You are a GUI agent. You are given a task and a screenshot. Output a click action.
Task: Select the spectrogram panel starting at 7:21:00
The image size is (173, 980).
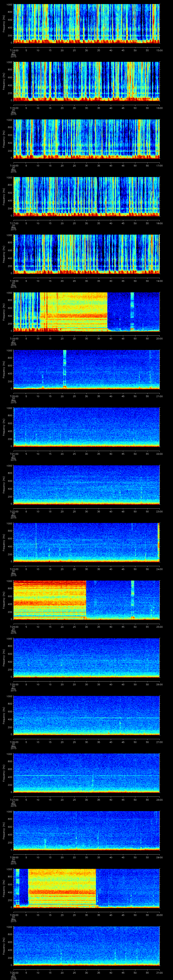coord(86,427)
